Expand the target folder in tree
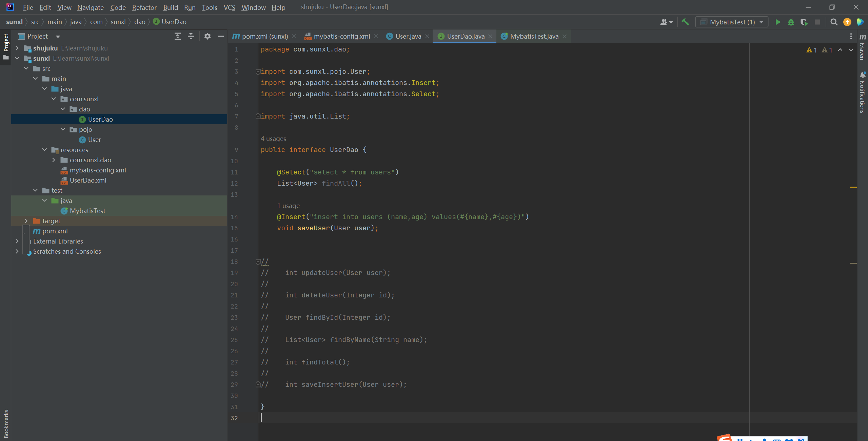 coord(26,221)
